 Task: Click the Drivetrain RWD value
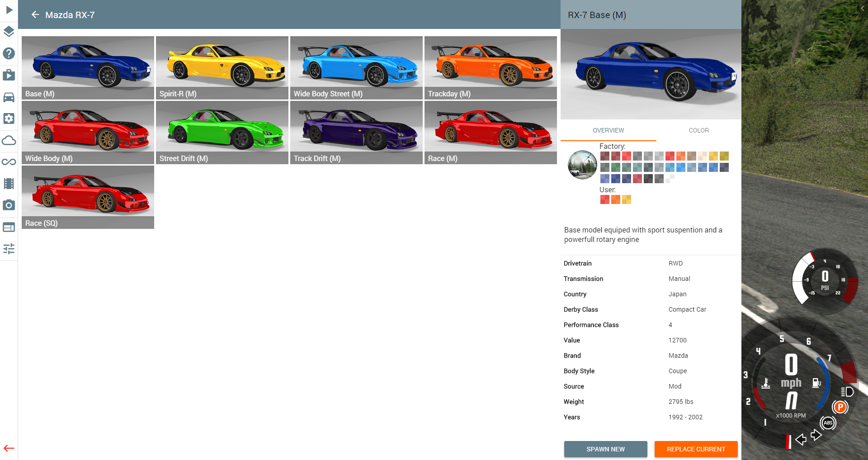pyautogui.click(x=675, y=263)
